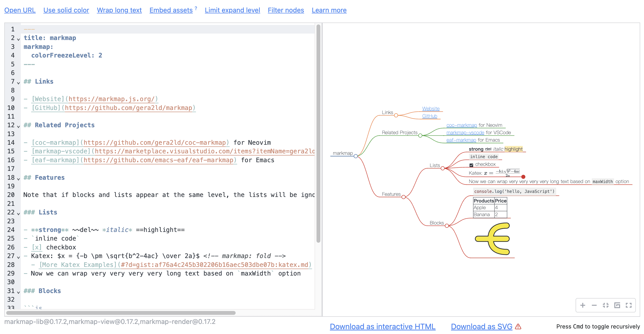Viewport: 644px width, 334px height.
Task: Click the warning icon beside Download as SVG
Action: pyautogui.click(x=518, y=327)
